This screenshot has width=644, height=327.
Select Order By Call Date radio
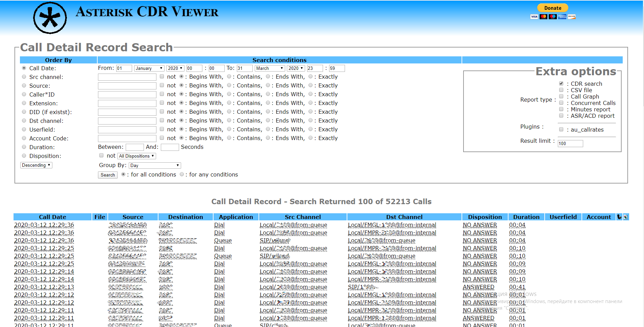[24, 68]
